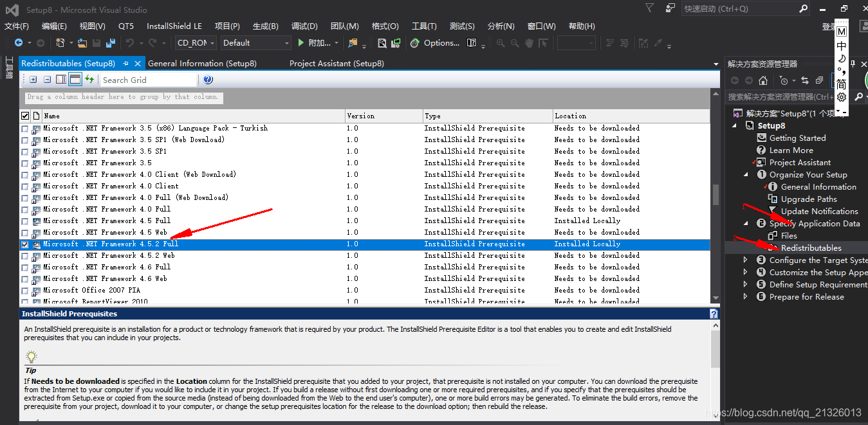Viewport: 868px width, 425px height.
Task: Switch to General Information (Setup8) tab
Action: click(x=202, y=64)
